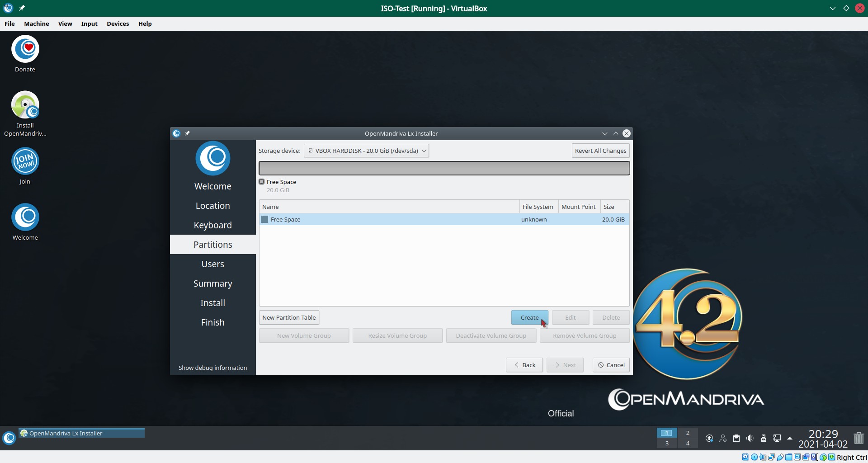Image resolution: width=868 pixels, height=463 pixels.
Task: Open the Machine menu
Action: tap(37, 24)
